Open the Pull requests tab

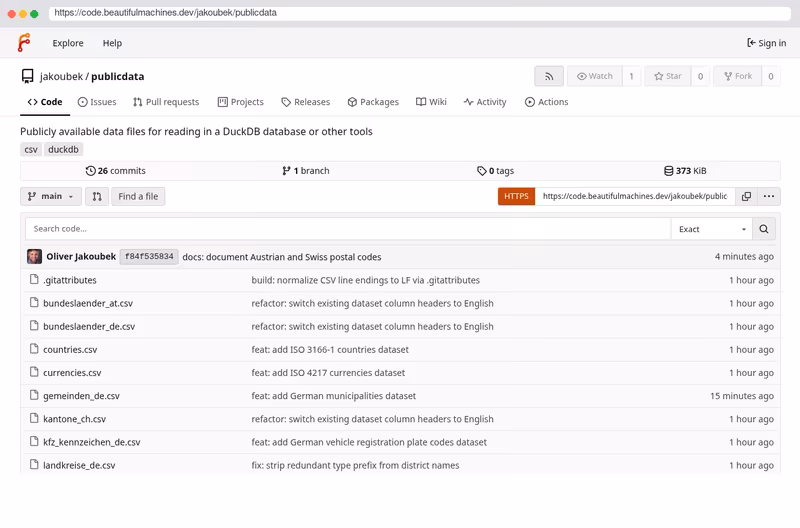point(166,102)
